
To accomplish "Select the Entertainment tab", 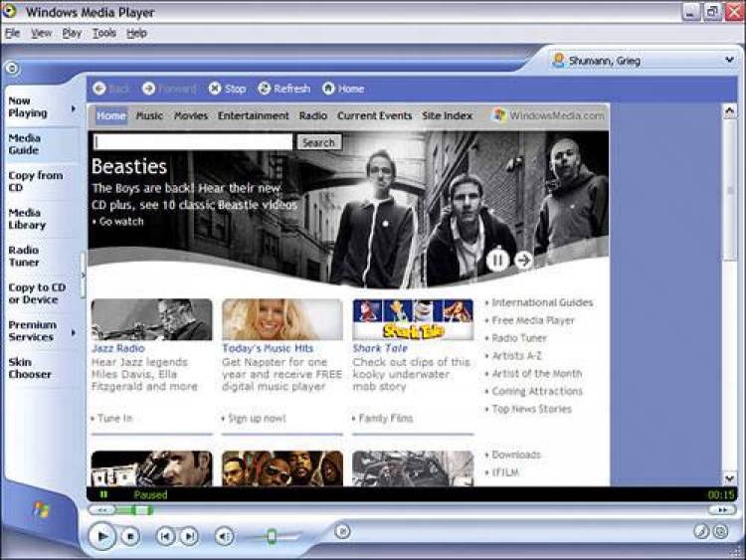I will [x=254, y=115].
